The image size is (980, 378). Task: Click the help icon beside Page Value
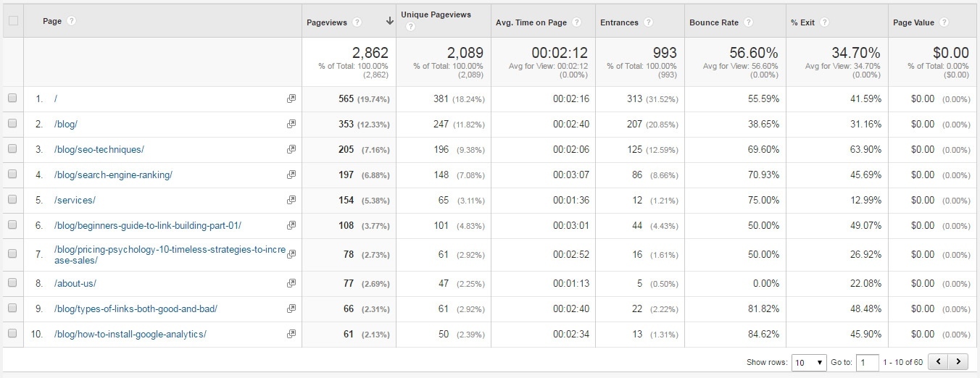click(x=944, y=22)
